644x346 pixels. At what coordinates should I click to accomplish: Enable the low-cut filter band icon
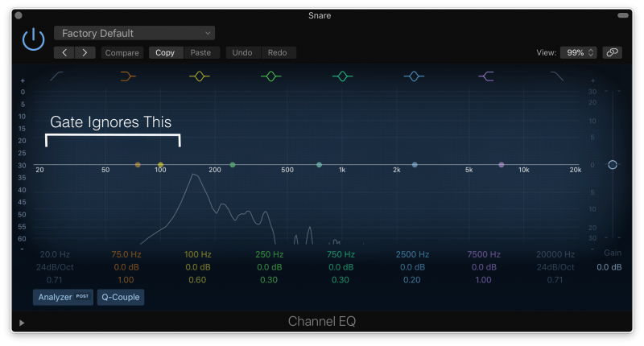(x=56, y=76)
